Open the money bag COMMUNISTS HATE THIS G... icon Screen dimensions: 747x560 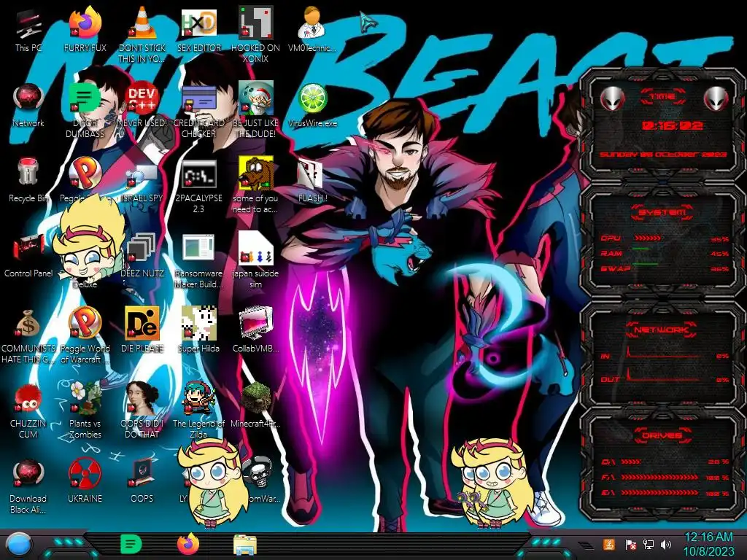28,336
